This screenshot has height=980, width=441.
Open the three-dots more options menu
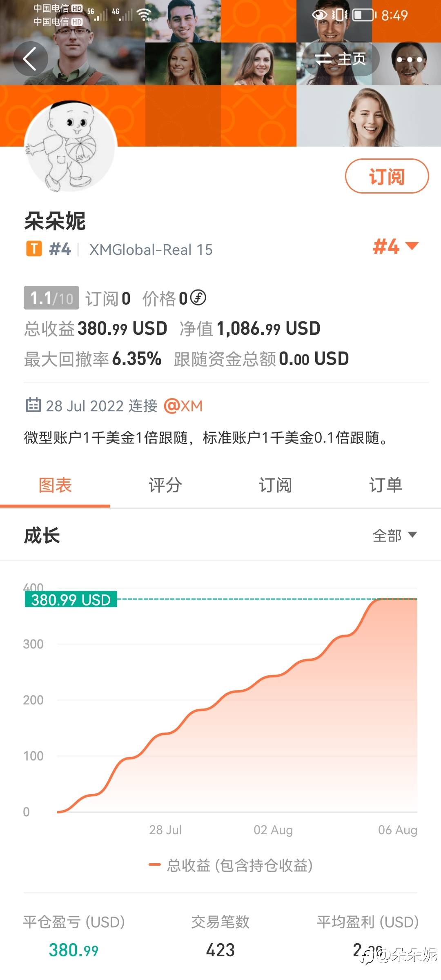click(409, 60)
